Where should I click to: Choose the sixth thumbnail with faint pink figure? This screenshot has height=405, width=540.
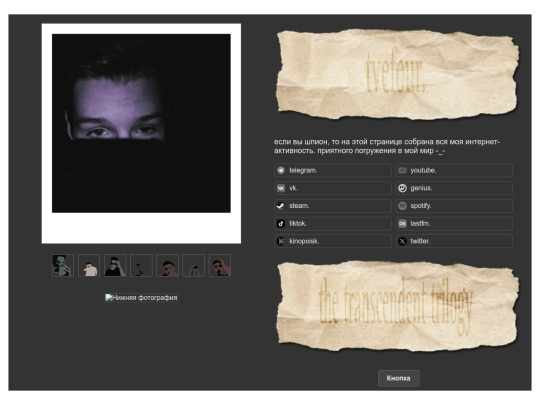tap(194, 266)
